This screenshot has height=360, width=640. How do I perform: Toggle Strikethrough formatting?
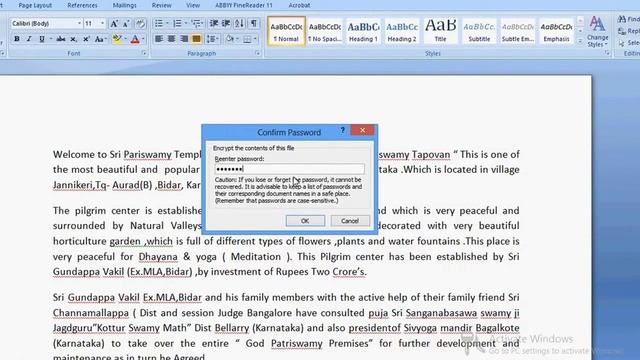61,39
